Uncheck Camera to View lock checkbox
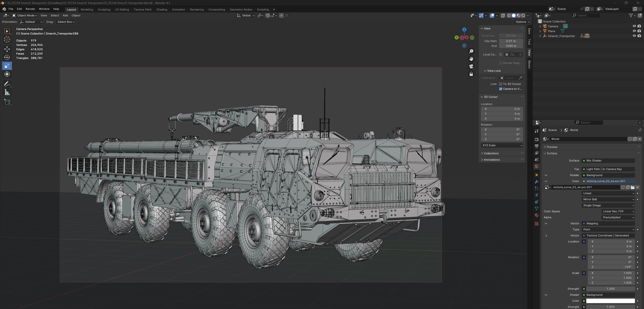 coord(501,89)
